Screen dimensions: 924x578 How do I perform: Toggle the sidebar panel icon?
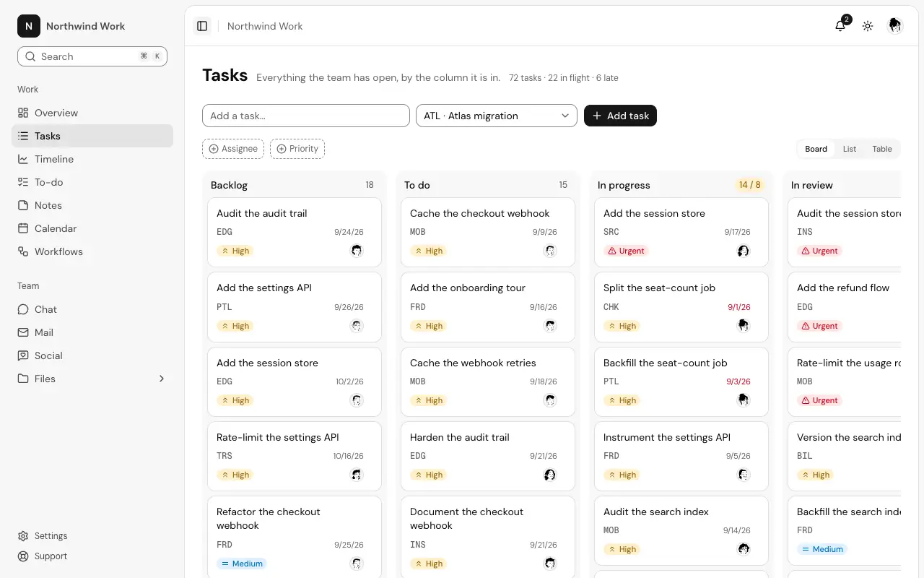point(202,26)
